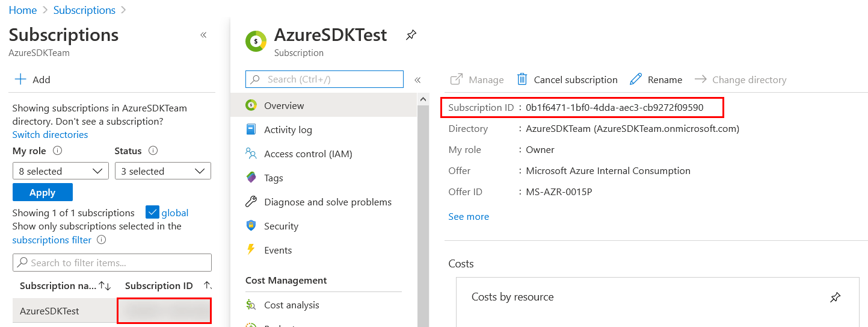Click subscription ID value 0b1f6471-1bf0-4dda-aec3-cb9272f09590
Screen dimensions: 868x327
[614, 107]
